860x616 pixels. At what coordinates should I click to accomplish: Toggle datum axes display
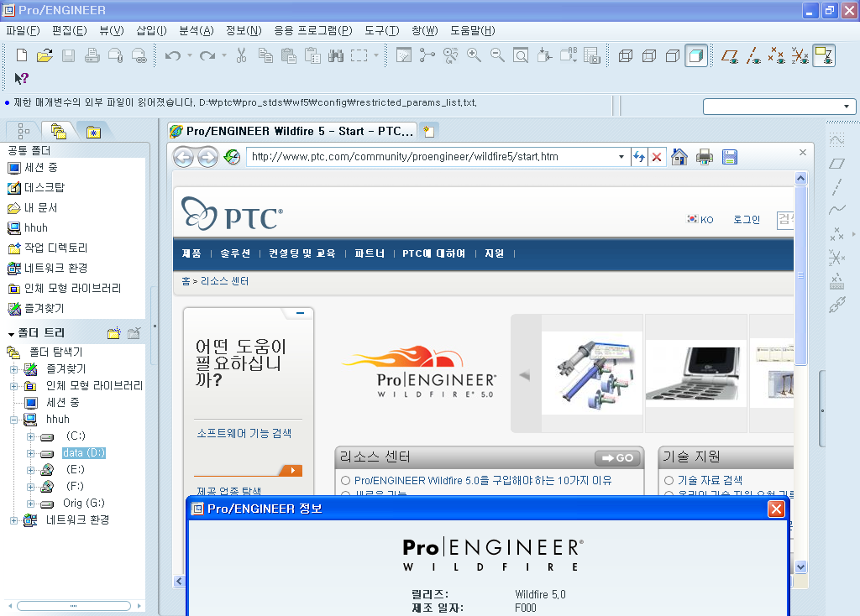(753, 55)
